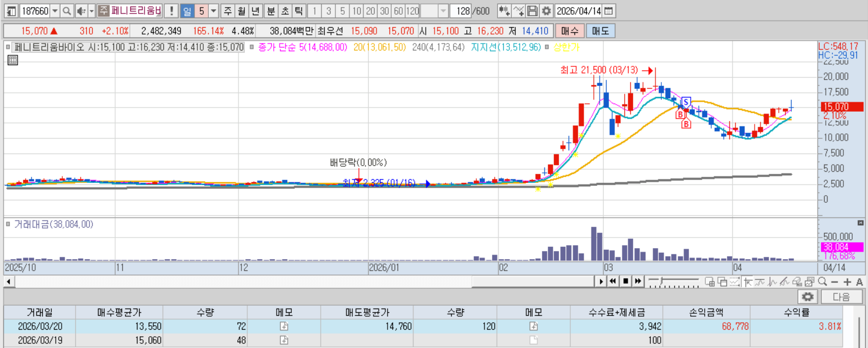Click the horizontal chart scrollbar thumb
868x348 pixels.
[x=533, y=282]
